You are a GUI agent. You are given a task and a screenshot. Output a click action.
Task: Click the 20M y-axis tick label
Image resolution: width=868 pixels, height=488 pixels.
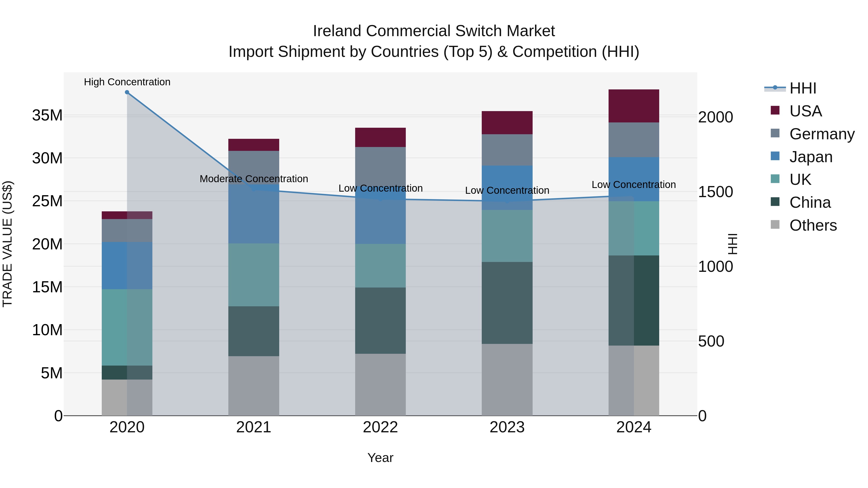pos(47,244)
